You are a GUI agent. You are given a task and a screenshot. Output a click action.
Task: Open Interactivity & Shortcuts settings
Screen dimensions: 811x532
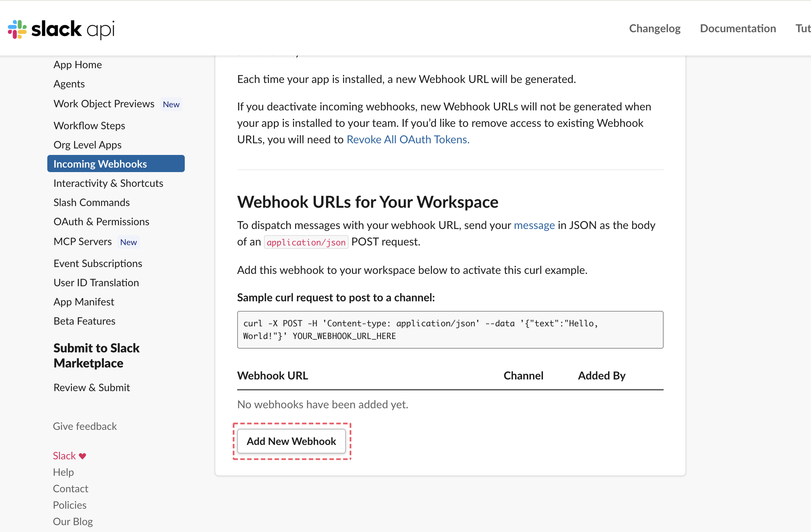click(108, 183)
